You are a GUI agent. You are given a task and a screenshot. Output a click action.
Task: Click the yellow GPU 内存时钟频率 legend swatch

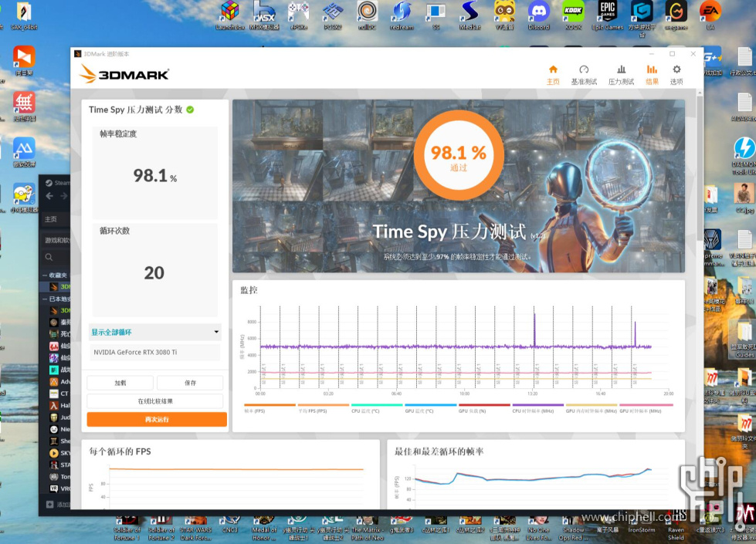coord(591,405)
